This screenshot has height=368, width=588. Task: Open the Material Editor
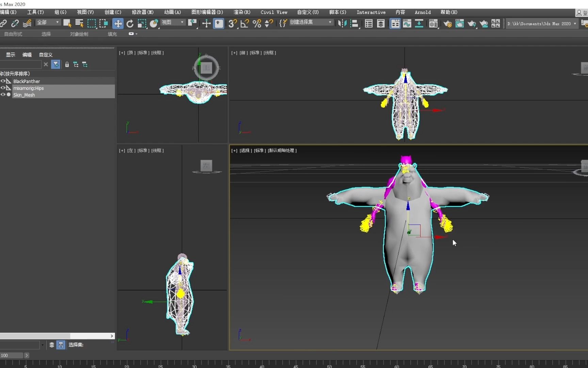433,24
